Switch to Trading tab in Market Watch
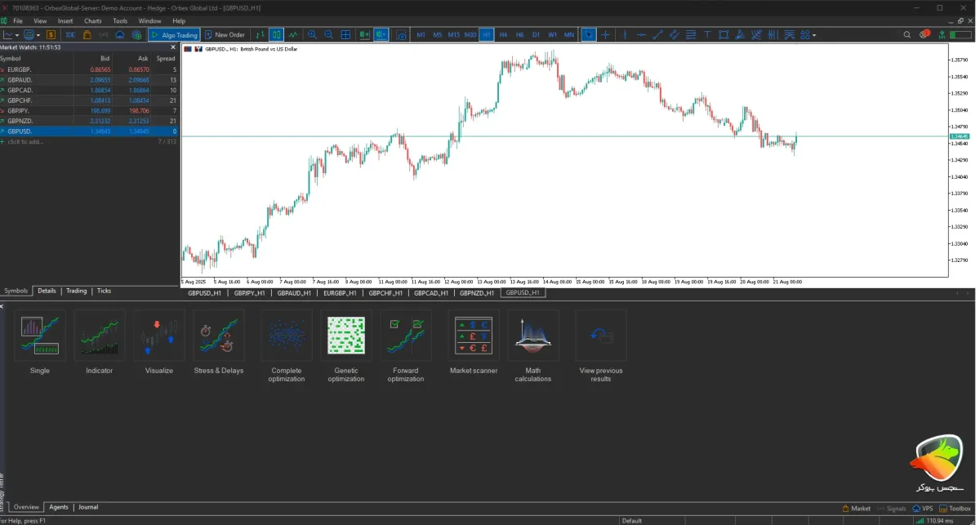Screen dimensions: 980x525 [x=76, y=291]
